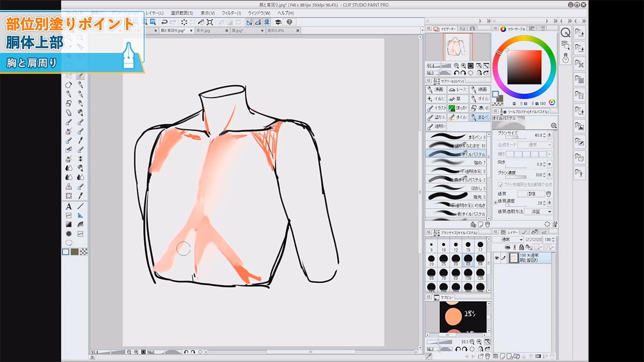Select the イラスト sub tool group

pyautogui.click(x=436, y=108)
